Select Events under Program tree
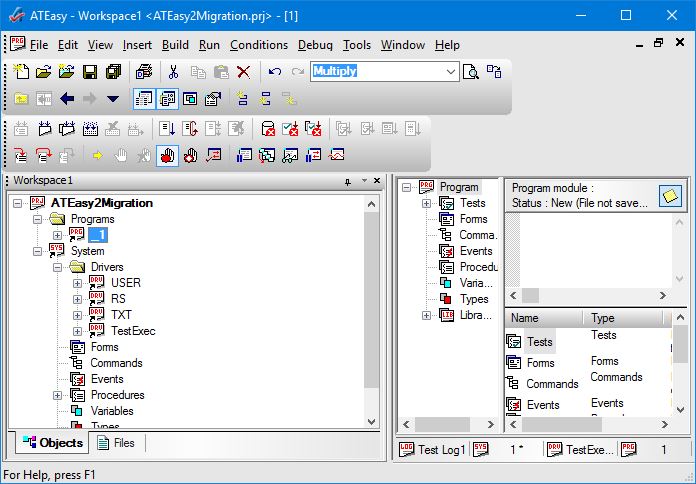Screen dimensions: 696x484 tap(476, 251)
